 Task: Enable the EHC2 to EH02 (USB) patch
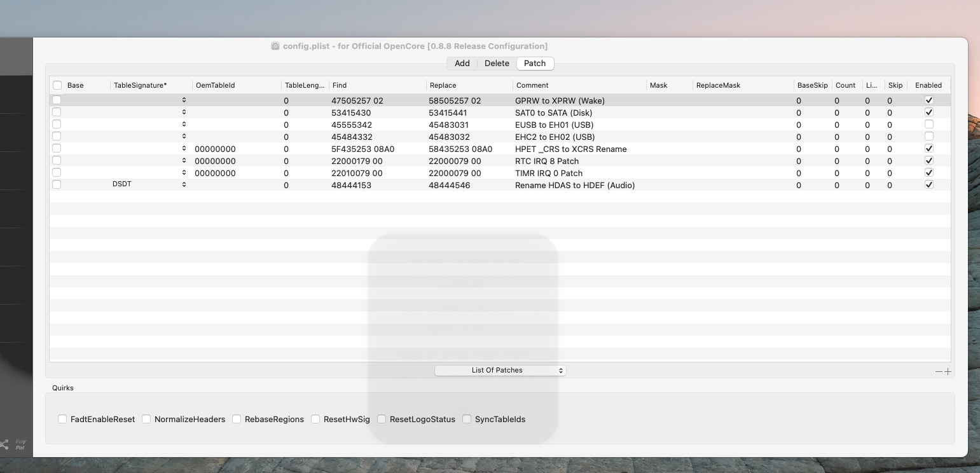coord(929,136)
